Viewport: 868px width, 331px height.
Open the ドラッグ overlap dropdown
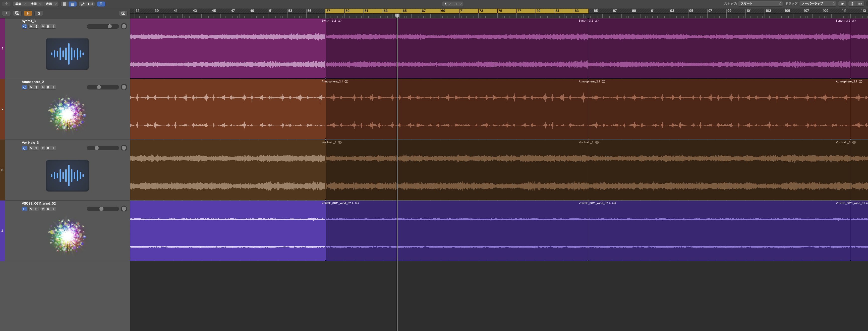pos(818,4)
